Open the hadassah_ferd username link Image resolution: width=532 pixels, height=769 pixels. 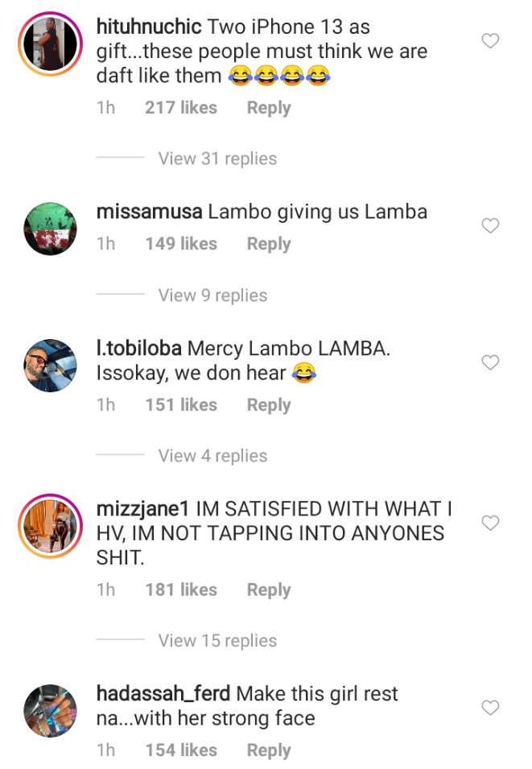163,694
